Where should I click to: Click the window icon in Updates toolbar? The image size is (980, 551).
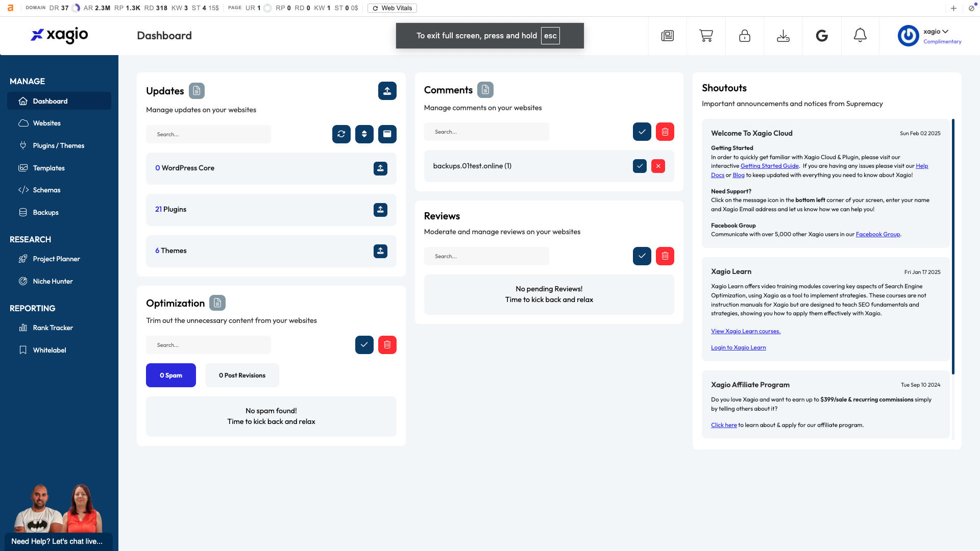[x=387, y=134]
